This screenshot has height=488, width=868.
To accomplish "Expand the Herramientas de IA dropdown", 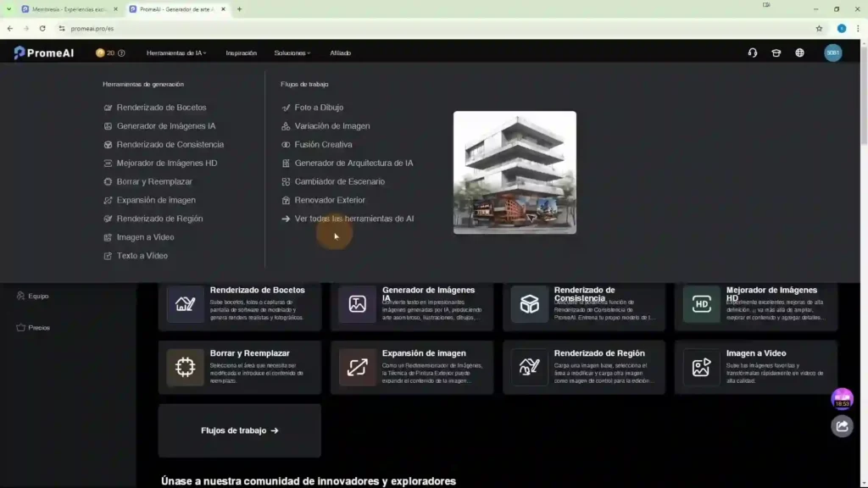I will [176, 53].
